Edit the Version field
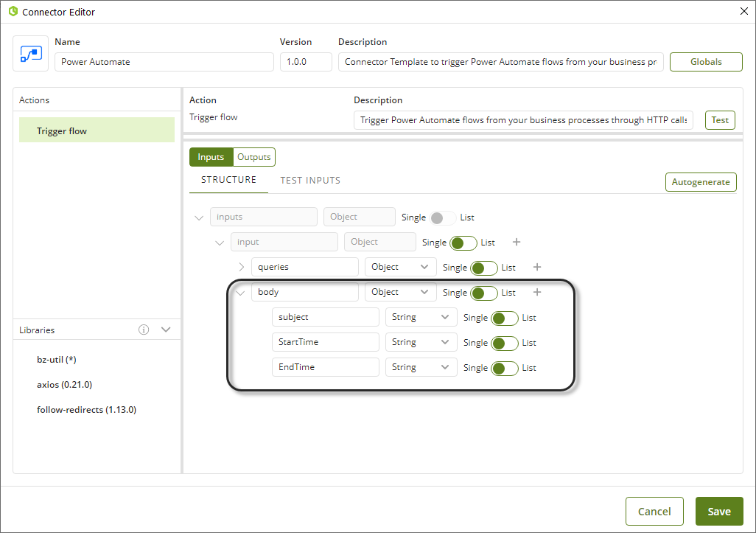 pyautogui.click(x=306, y=62)
